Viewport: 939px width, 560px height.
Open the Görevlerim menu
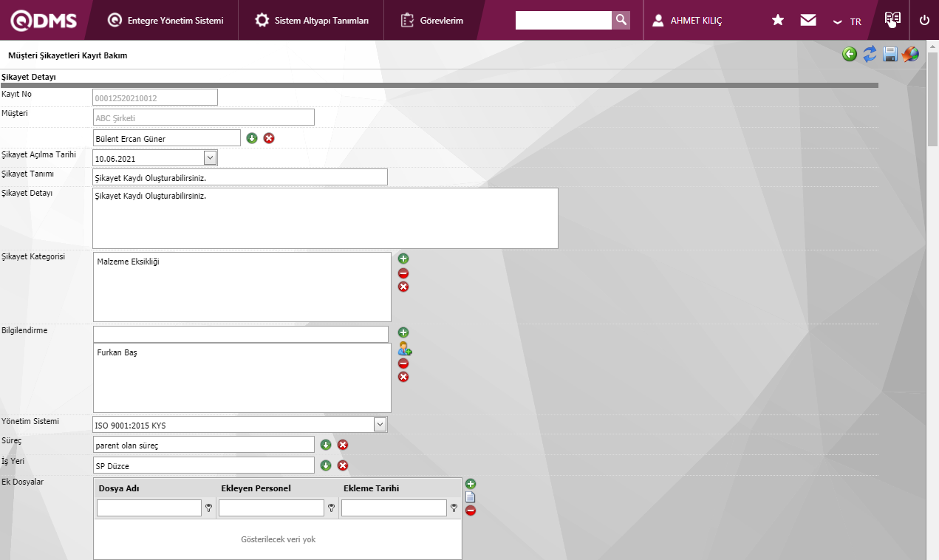coord(432,21)
